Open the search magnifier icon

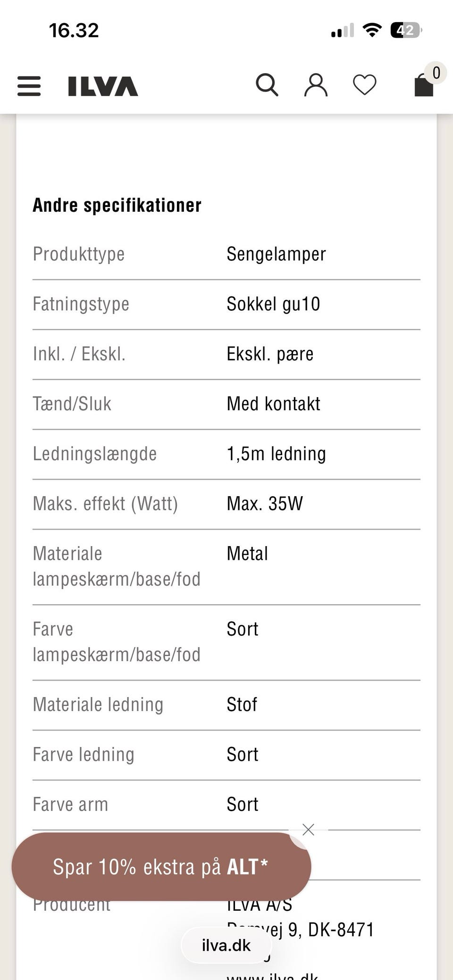pos(267,85)
